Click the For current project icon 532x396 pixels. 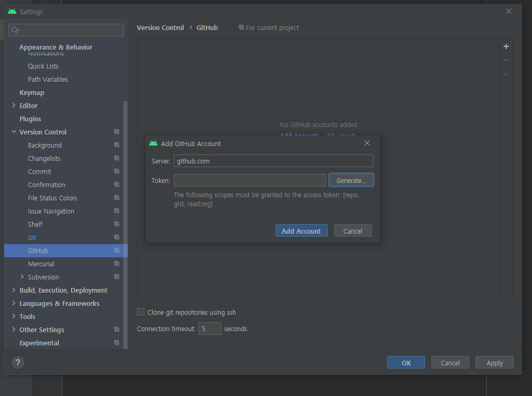click(x=241, y=27)
